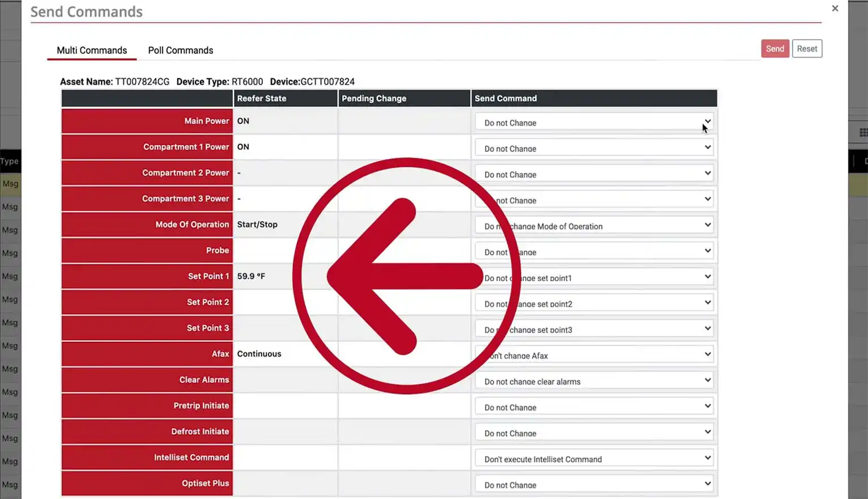This screenshot has height=499, width=868.
Task: Open Defrost Initiate command dropdown
Action: click(x=594, y=433)
